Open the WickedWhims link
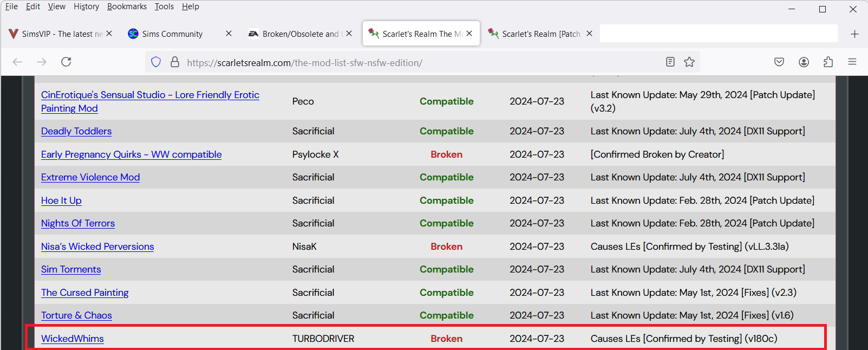Image resolution: width=868 pixels, height=350 pixels. click(73, 339)
